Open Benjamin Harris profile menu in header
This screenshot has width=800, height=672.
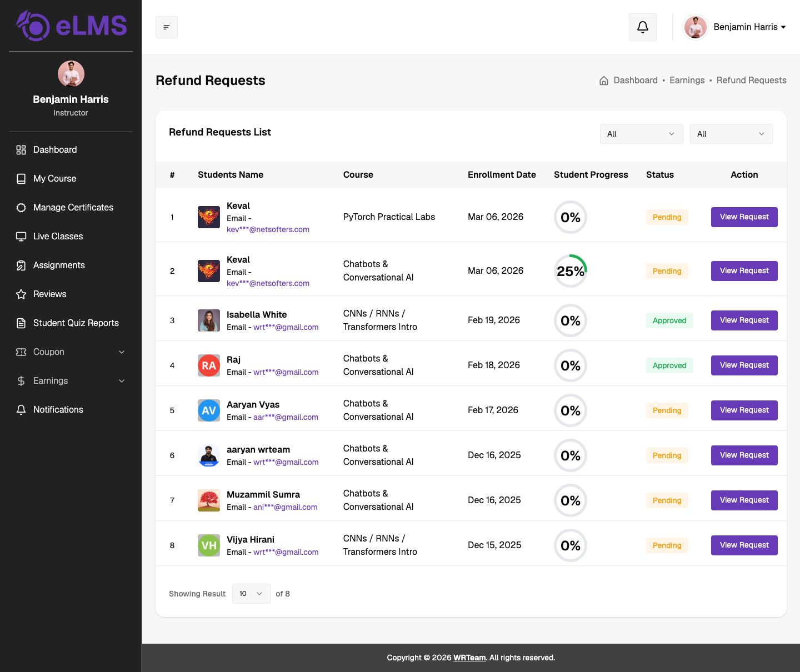(x=734, y=27)
